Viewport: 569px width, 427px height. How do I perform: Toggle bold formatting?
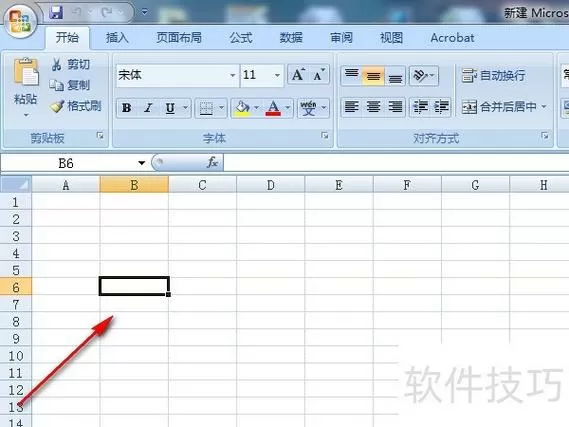pyautogui.click(x=126, y=108)
